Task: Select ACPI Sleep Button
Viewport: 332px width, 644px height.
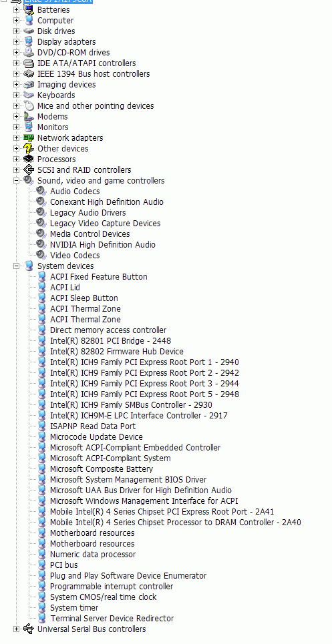Action: tap(84, 298)
